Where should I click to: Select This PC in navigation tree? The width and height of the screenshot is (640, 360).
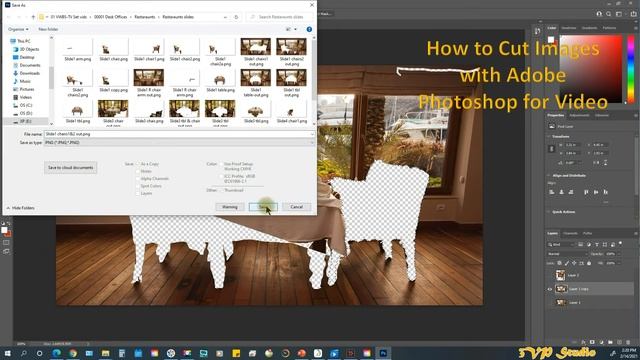[x=21, y=41]
